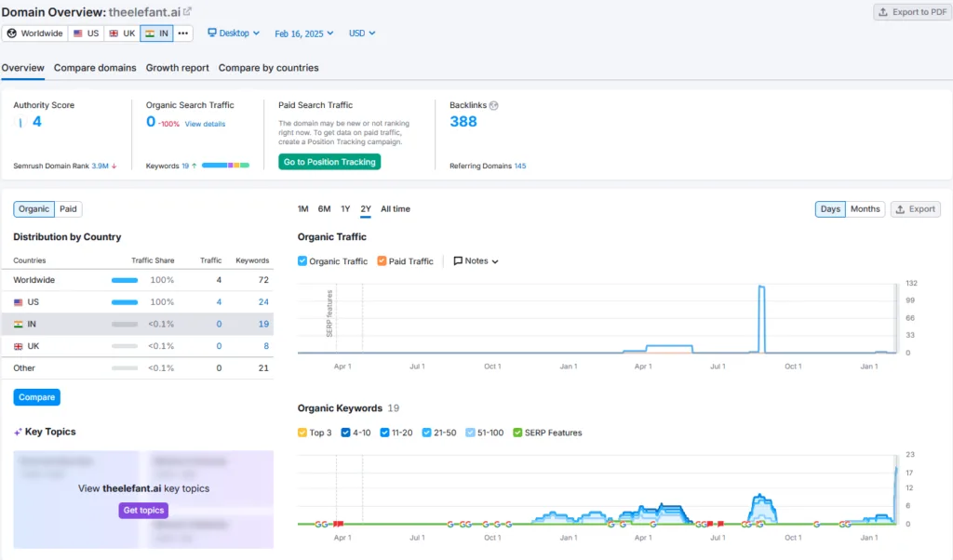Click India flag in country table
This screenshot has width=953, height=560.
(19, 325)
